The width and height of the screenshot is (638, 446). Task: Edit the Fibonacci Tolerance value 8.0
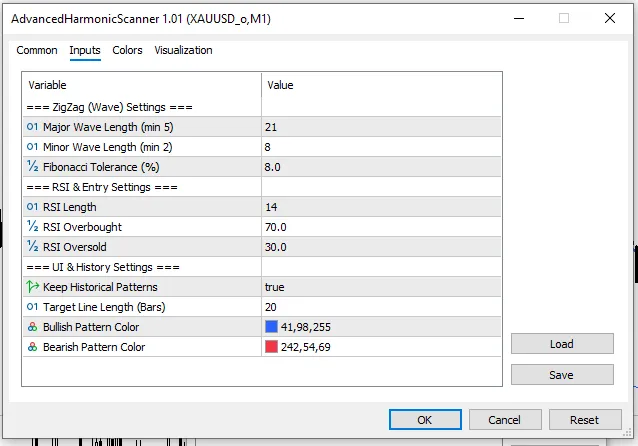pyautogui.click(x=381, y=167)
